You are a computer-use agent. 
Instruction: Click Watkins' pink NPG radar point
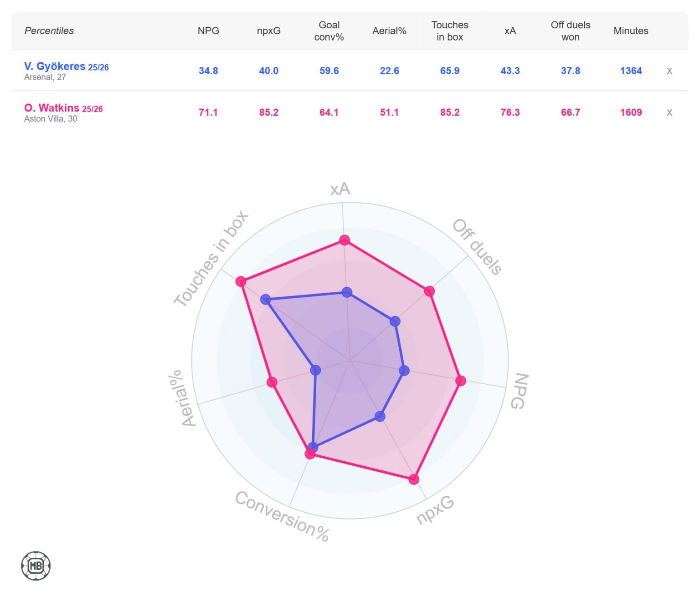[x=461, y=381]
